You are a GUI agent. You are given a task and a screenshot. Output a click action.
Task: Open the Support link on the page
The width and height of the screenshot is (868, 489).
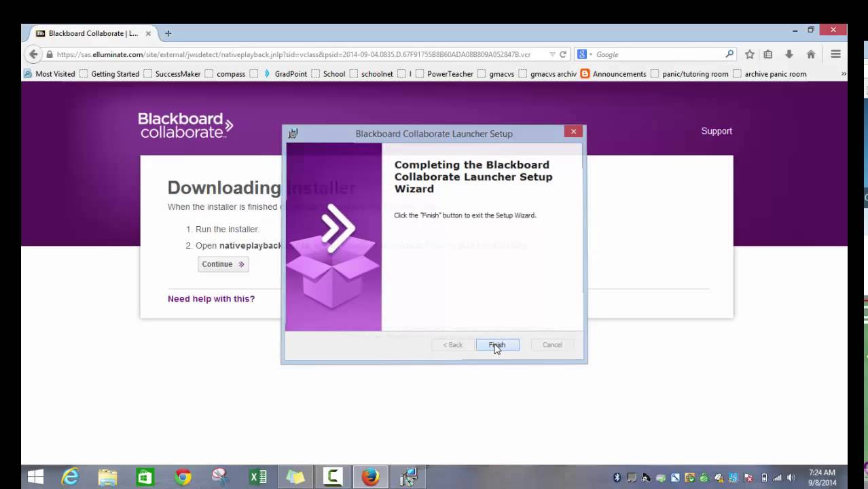(717, 131)
